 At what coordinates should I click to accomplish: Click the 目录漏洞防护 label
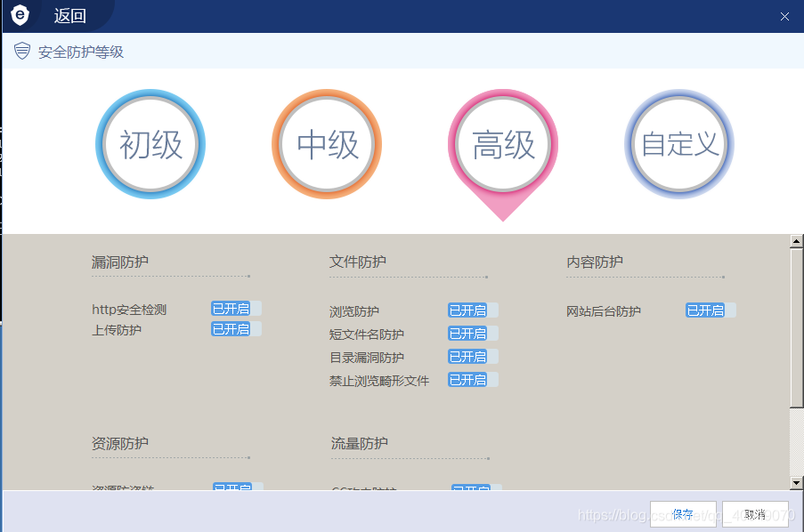click(367, 358)
